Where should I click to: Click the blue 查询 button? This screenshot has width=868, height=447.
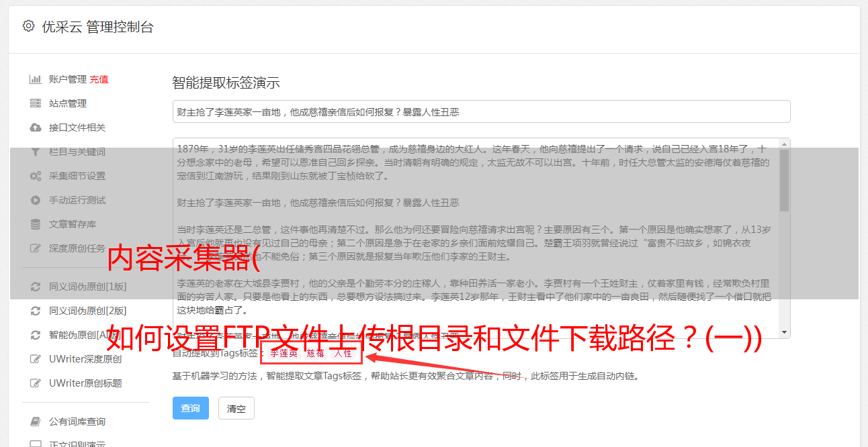191,408
